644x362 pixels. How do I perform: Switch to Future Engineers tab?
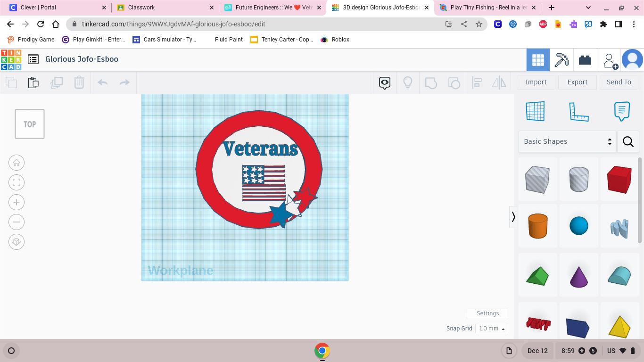tap(272, 8)
